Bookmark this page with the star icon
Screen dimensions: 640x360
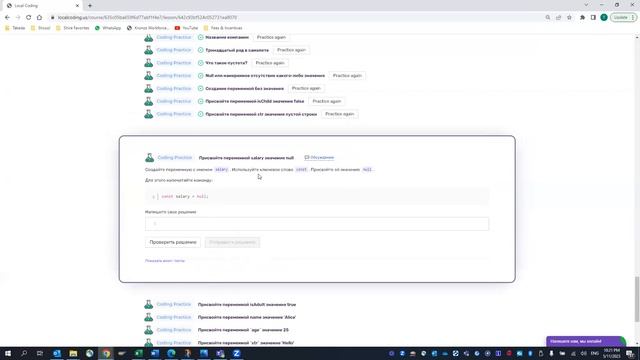tap(569, 18)
